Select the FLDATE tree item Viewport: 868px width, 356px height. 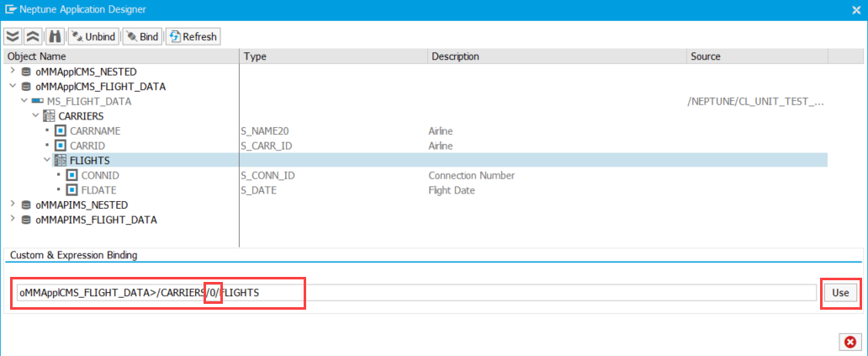pos(99,190)
